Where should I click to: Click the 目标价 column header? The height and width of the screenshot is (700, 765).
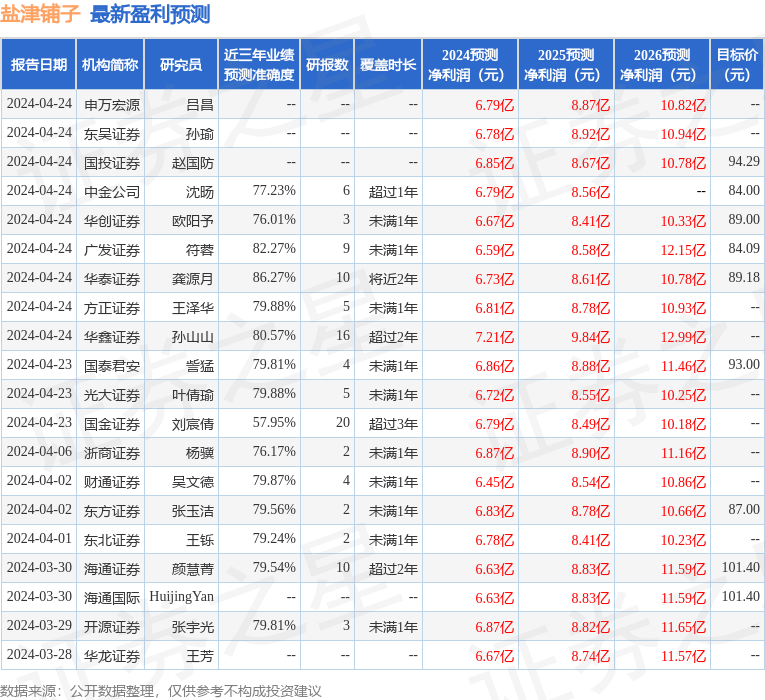point(737,64)
